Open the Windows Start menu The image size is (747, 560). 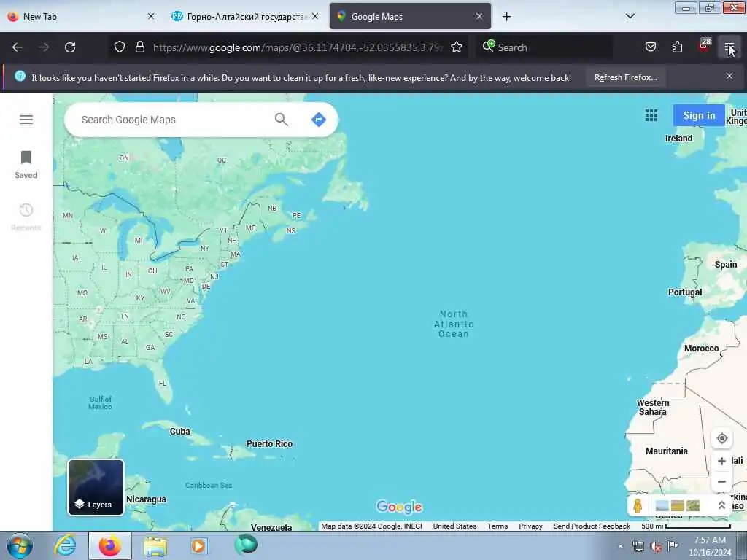pos(20,546)
